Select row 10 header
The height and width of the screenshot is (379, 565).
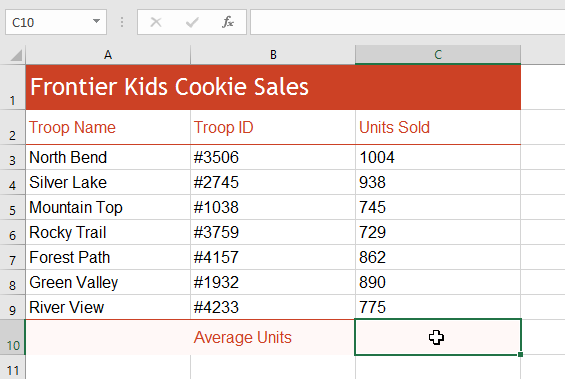coord(13,337)
